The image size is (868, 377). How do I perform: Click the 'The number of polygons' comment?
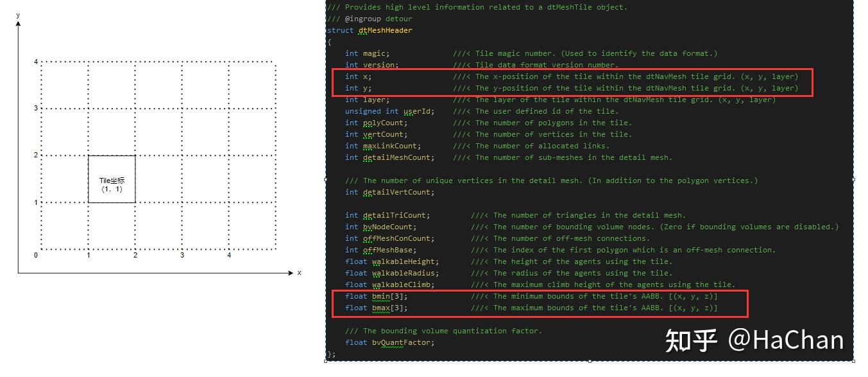(542, 123)
